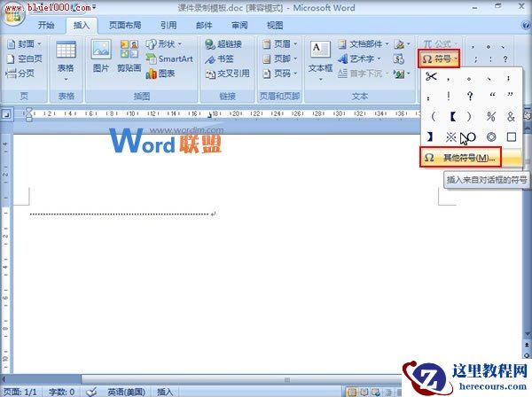Click the proofing check icon in status bar

[x=91, y=392]
